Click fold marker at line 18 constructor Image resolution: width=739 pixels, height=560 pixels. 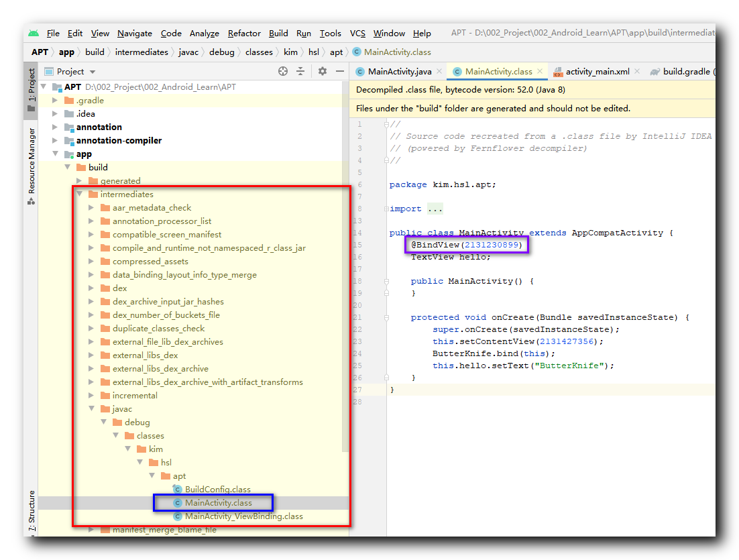pos(386,282)
